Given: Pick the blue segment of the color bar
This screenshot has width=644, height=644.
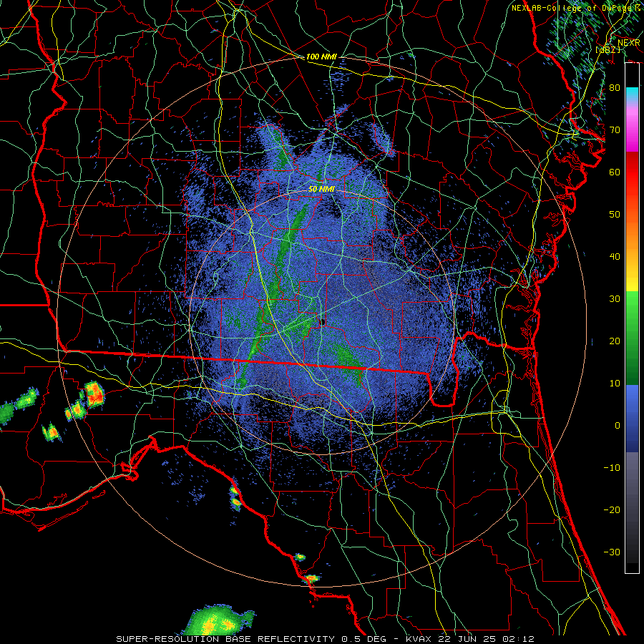Looking at the screenshot, I should [x=632, y=419].
